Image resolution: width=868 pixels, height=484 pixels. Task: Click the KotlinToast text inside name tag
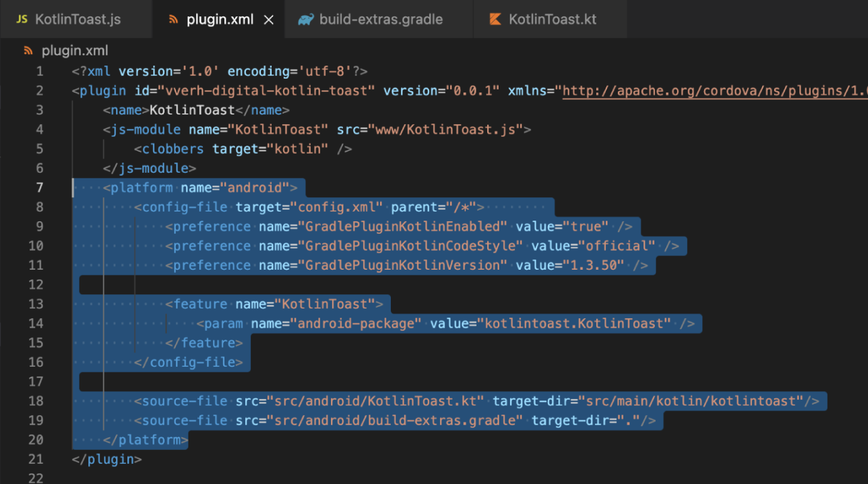192,110
